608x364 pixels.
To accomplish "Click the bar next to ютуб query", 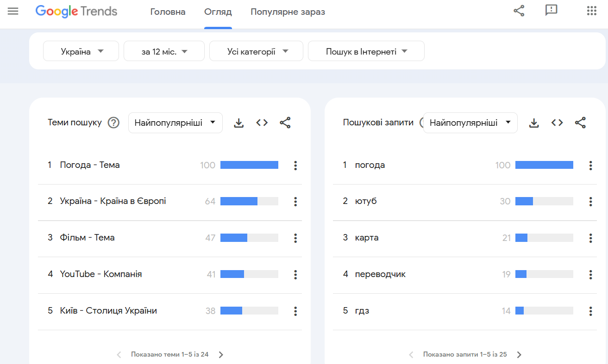I will pyautogui.click(x=544, y=201).
